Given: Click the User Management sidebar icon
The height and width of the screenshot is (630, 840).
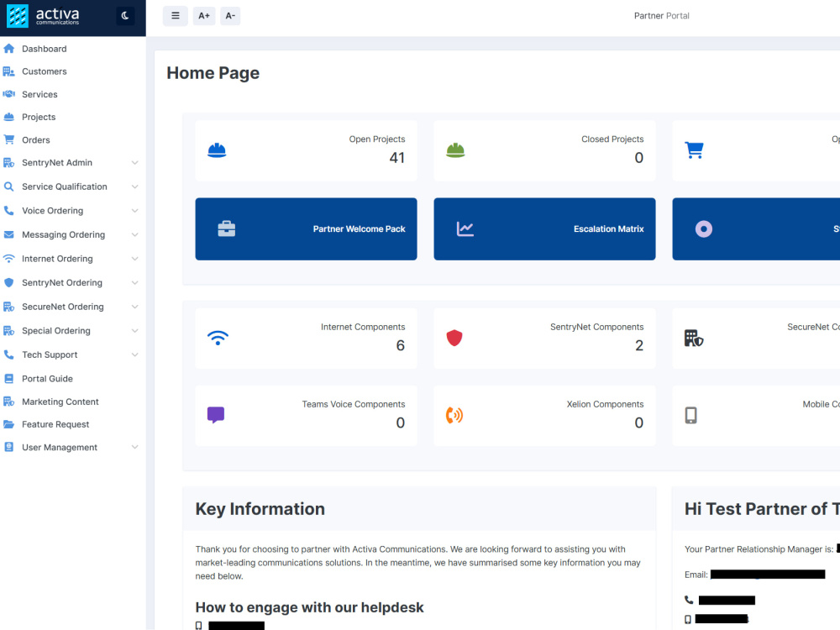Looking at the screenshot, I should point(8,448).
